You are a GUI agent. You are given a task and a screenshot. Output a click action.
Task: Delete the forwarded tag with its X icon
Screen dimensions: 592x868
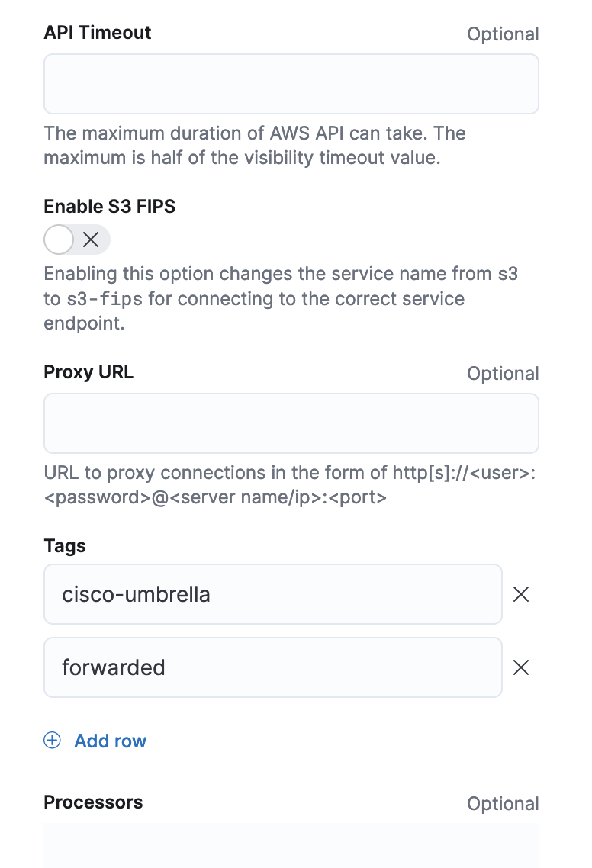click(x=521, y=667)
